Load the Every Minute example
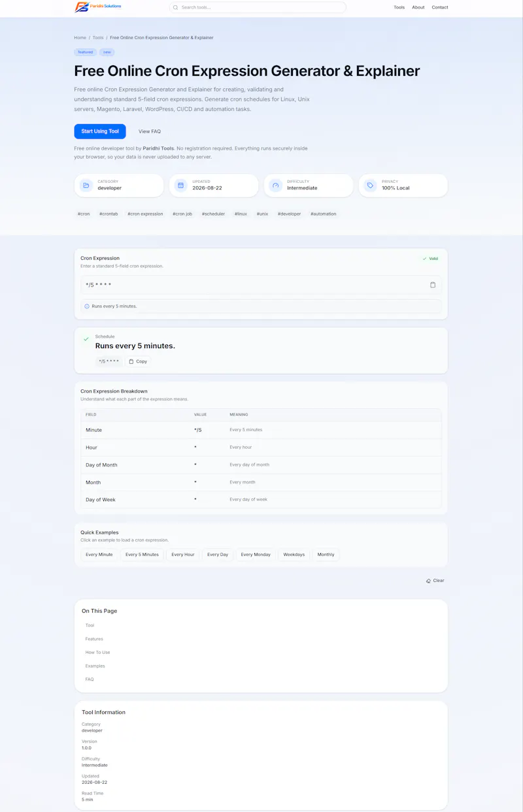523x812 pixels. [99, 555]
